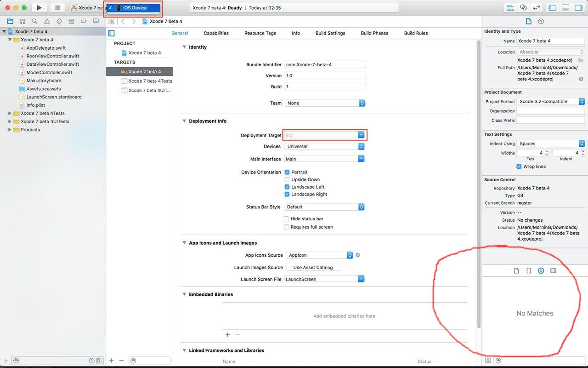Select Main.storyboard in the navigator

44,80
